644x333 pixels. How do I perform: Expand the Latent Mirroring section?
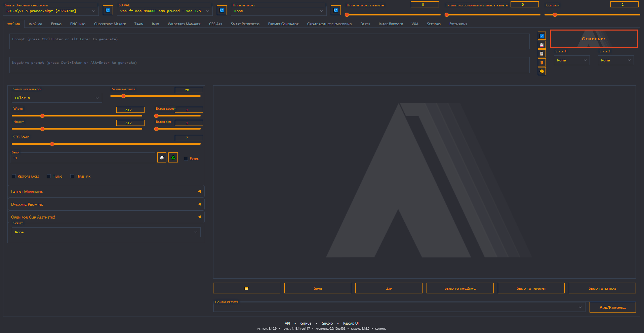pos(106,191)
